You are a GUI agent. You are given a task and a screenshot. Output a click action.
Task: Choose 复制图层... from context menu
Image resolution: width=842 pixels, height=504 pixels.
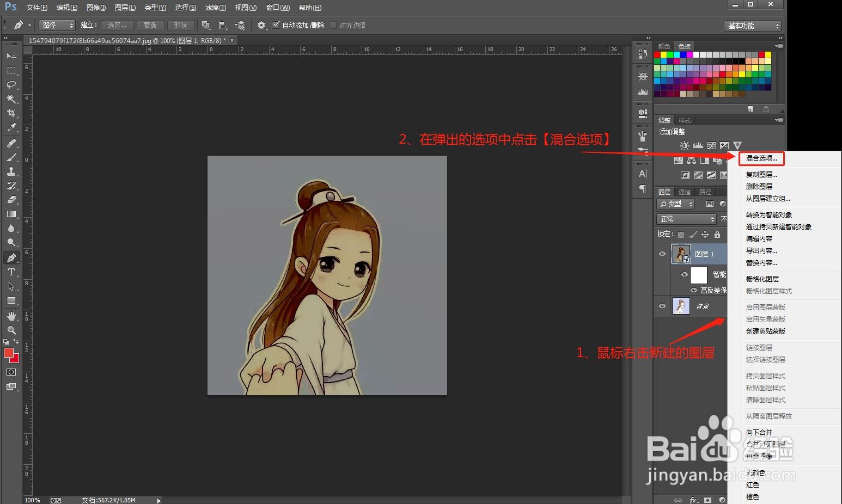coord(761,175)
